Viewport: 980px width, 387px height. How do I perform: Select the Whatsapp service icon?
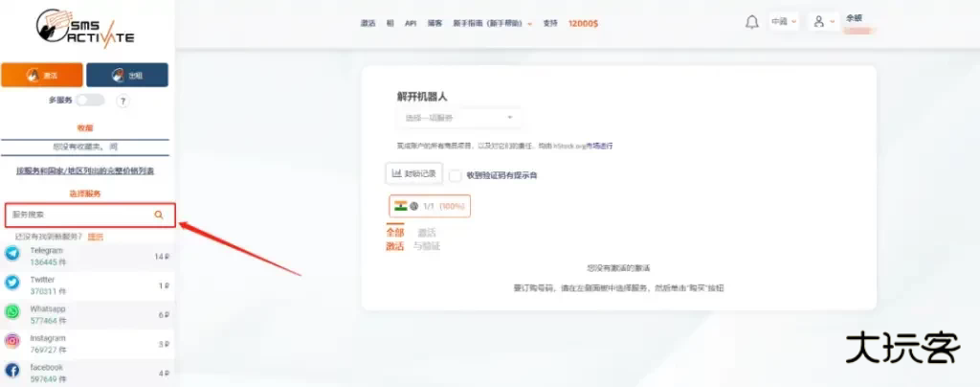coord(12,312)
